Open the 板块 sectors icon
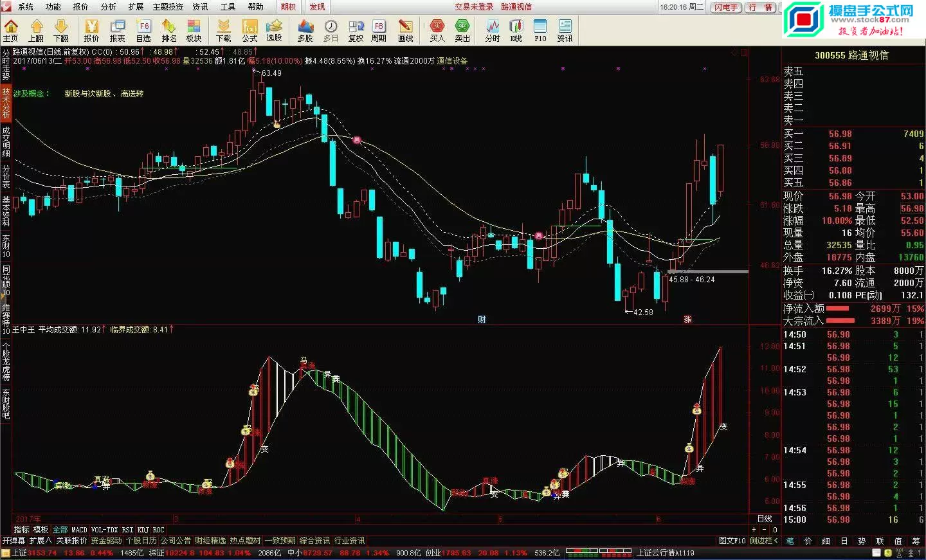Viewport: 926px width, 560px height. (x=194, y=30)
